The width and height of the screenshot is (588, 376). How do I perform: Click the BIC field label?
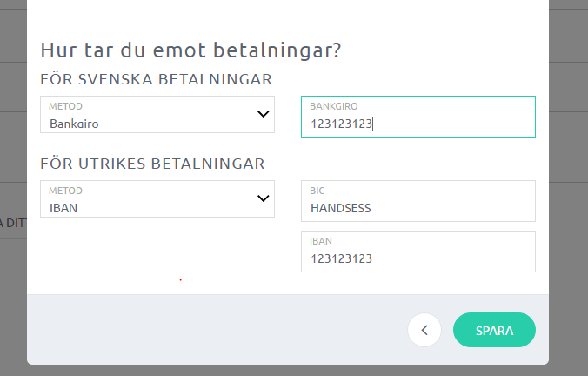pyautogui.click(x=317, y=191)
